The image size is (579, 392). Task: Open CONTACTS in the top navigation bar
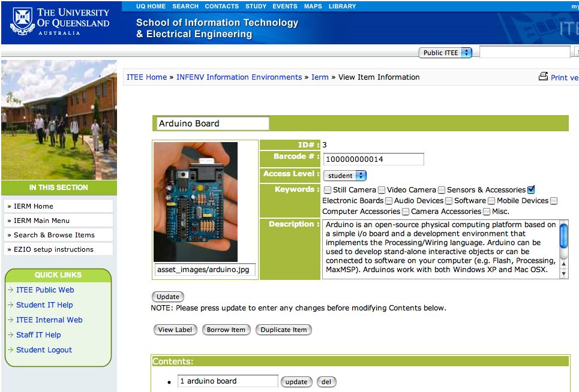[221, 6]
